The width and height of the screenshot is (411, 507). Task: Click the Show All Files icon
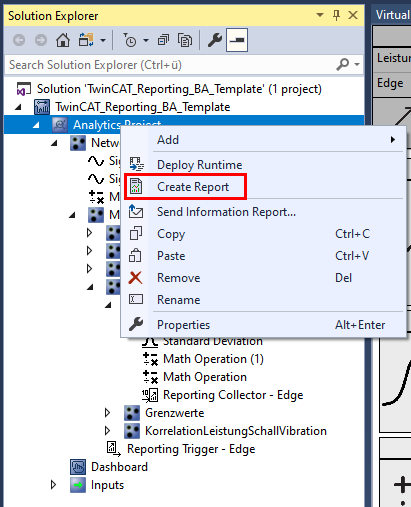click(185, 40)
